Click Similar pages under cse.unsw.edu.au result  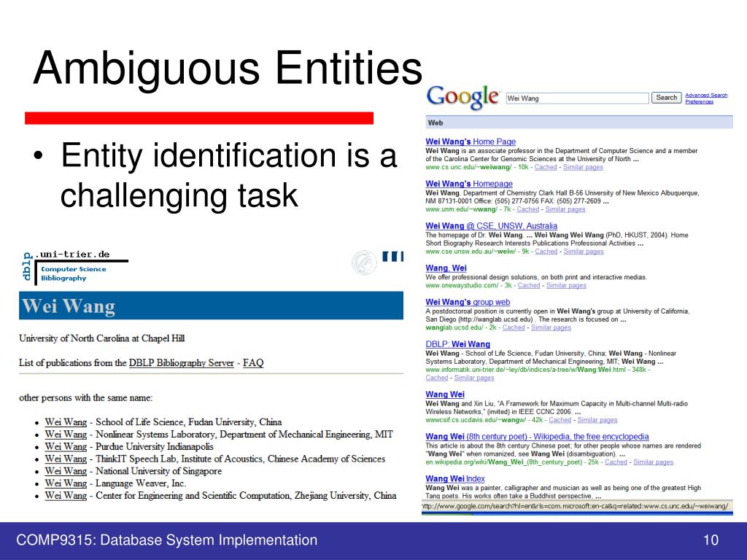point(583,252)
